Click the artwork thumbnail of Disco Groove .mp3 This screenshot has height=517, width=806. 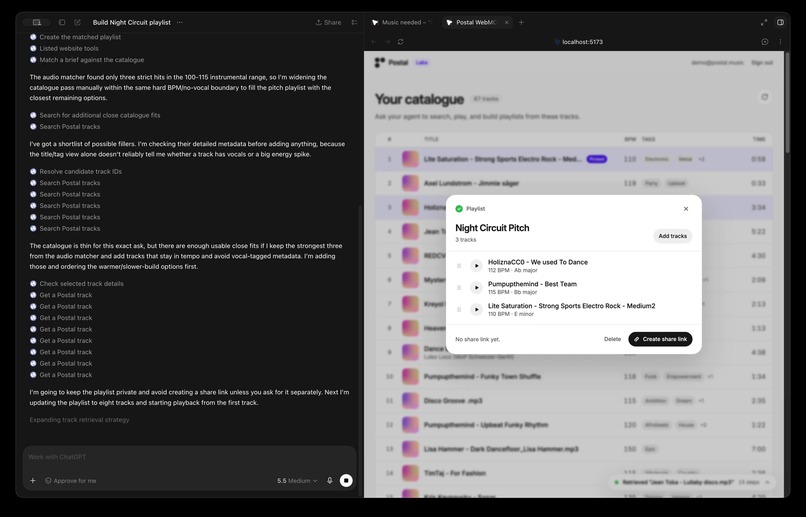(x=410, y=401)
